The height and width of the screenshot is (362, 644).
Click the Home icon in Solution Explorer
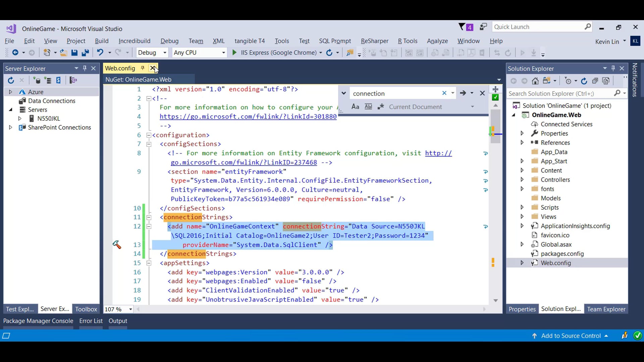[x=536, y=81]
